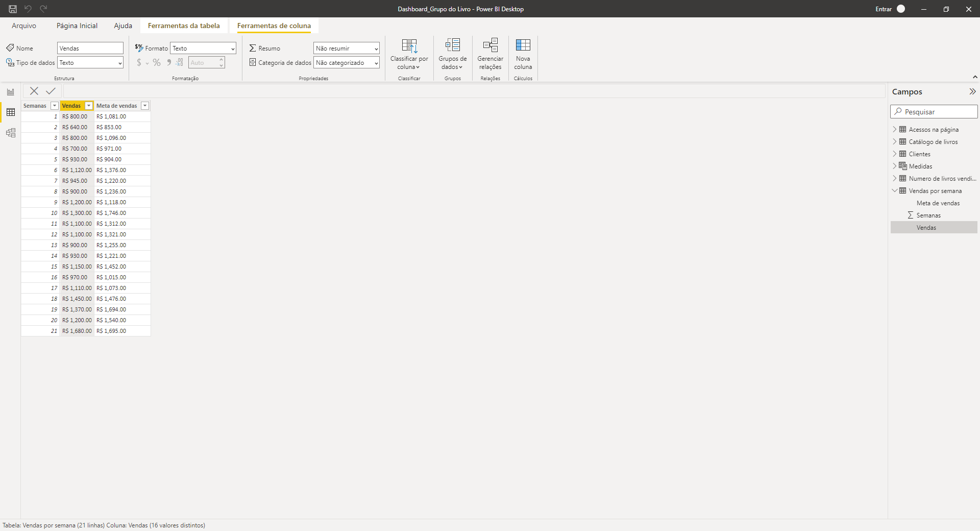Select Ferramentas de coluna tab
The height and width of the screenshot is (531, 980).
pos(274,26)
